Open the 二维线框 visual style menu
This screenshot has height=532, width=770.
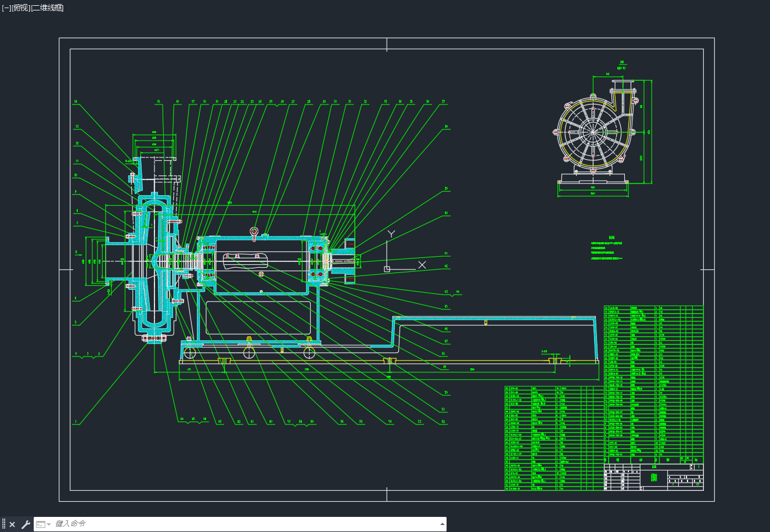48,8
